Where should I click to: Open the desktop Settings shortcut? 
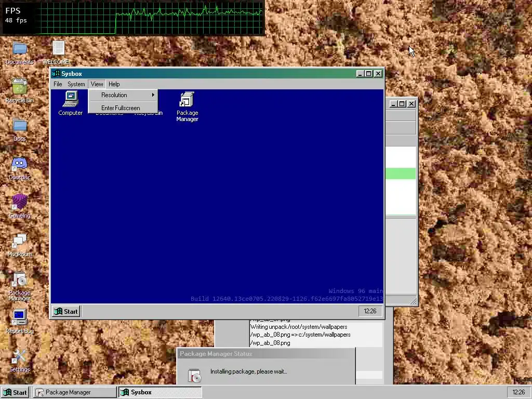20,361
